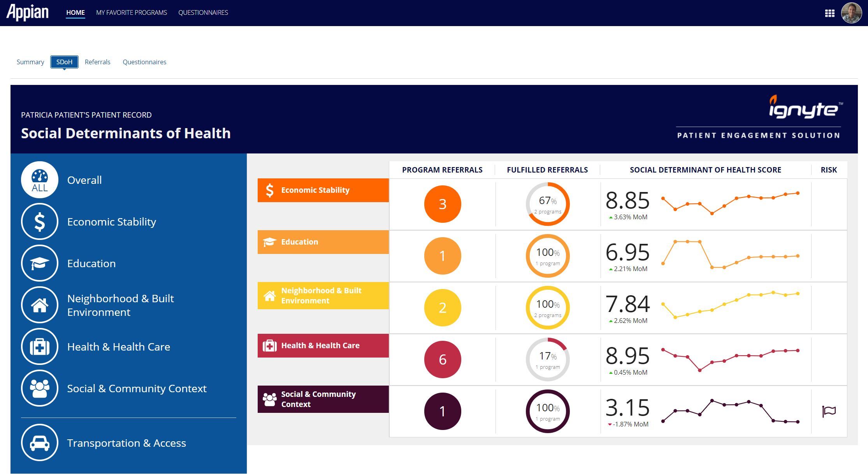Click the red Health & Health Care row label
This screenshot has height=474, width=868.
click(323, 345)
